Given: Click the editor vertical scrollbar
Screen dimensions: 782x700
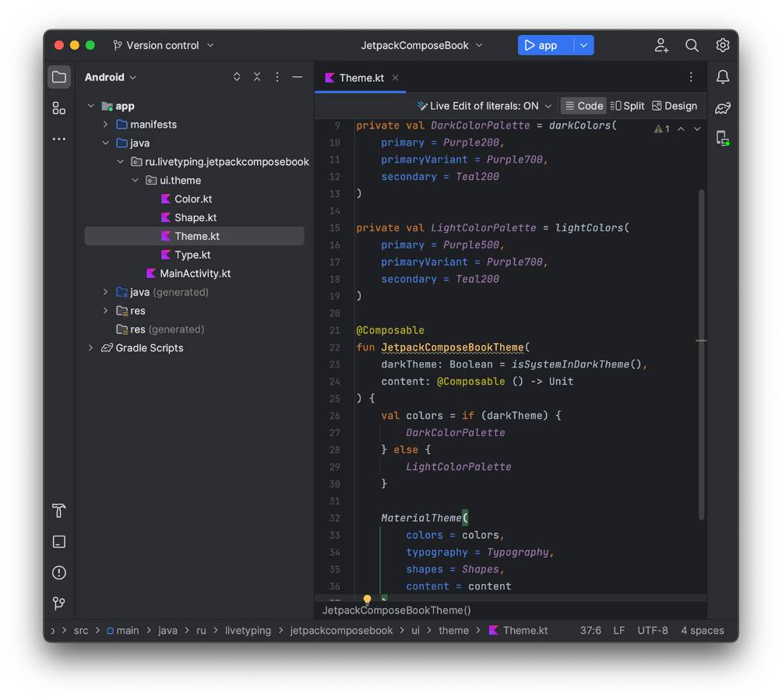Looking at the screenshot, I should [701, 350].
